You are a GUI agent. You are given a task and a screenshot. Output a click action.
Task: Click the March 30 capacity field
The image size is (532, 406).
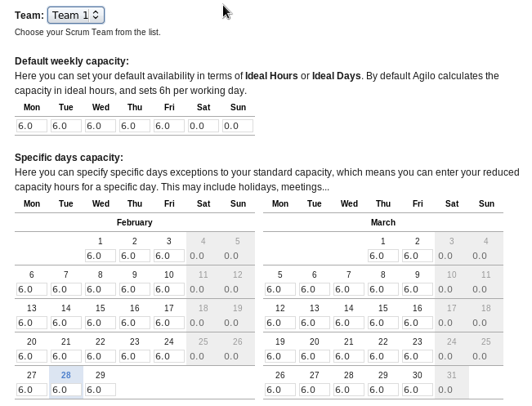tap(418, 390)
